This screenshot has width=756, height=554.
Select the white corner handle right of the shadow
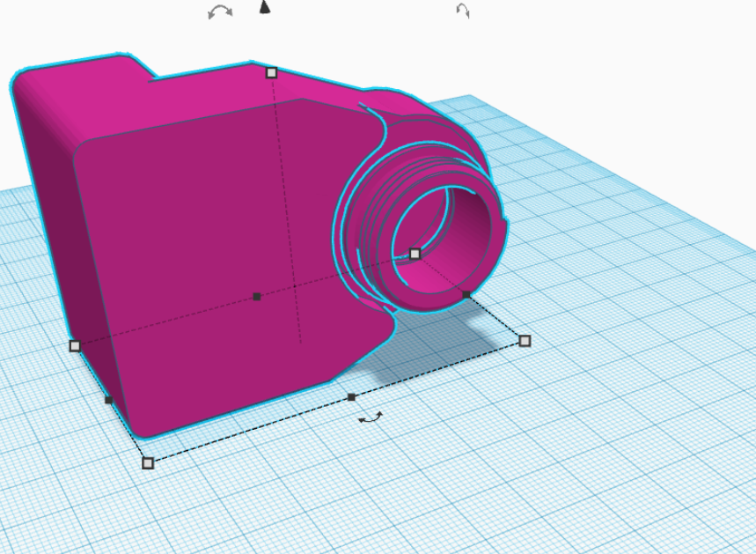click(x=525, y=341)
